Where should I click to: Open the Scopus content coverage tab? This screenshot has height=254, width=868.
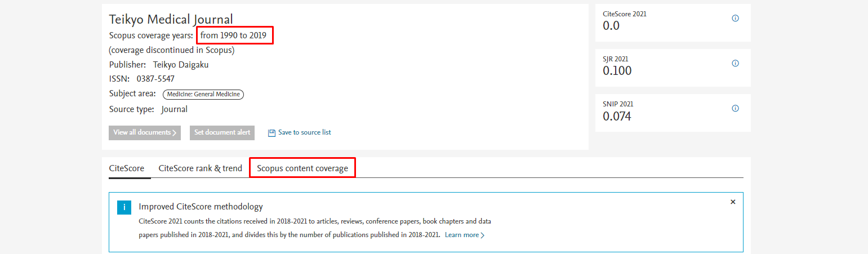coord(302,168)
